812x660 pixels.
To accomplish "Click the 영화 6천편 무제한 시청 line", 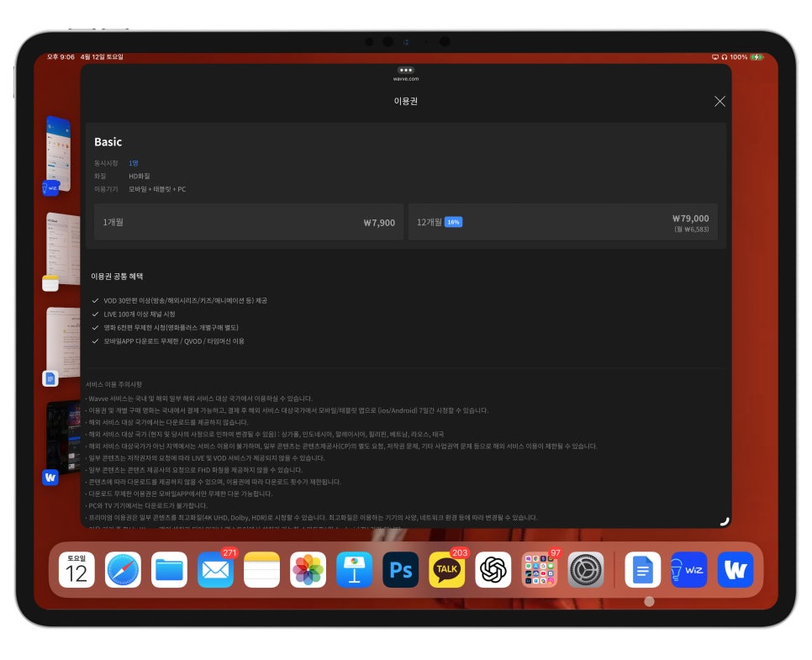I will (x=171, y=327).
